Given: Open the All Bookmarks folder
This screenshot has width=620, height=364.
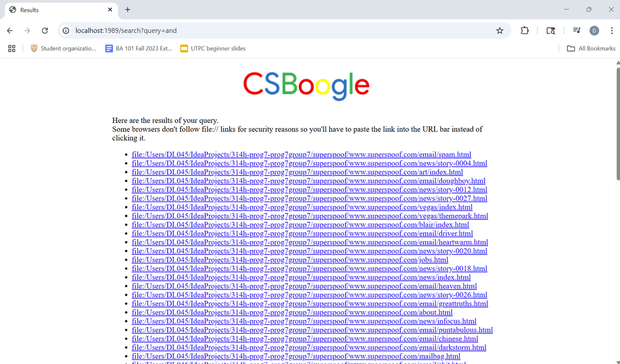Looking at the screenshot, I should tap(591, 49).
